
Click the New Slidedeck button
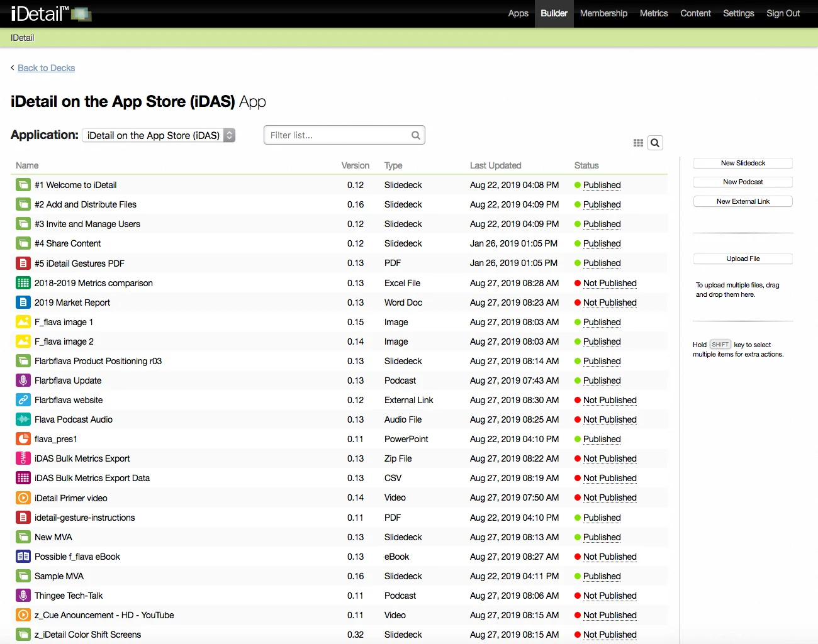coord(742,163)
